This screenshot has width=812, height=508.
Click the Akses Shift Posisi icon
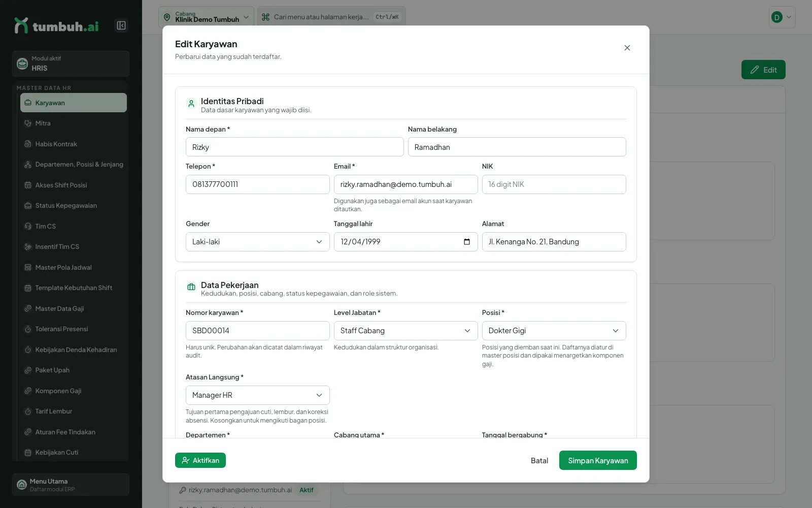[28, 185]
